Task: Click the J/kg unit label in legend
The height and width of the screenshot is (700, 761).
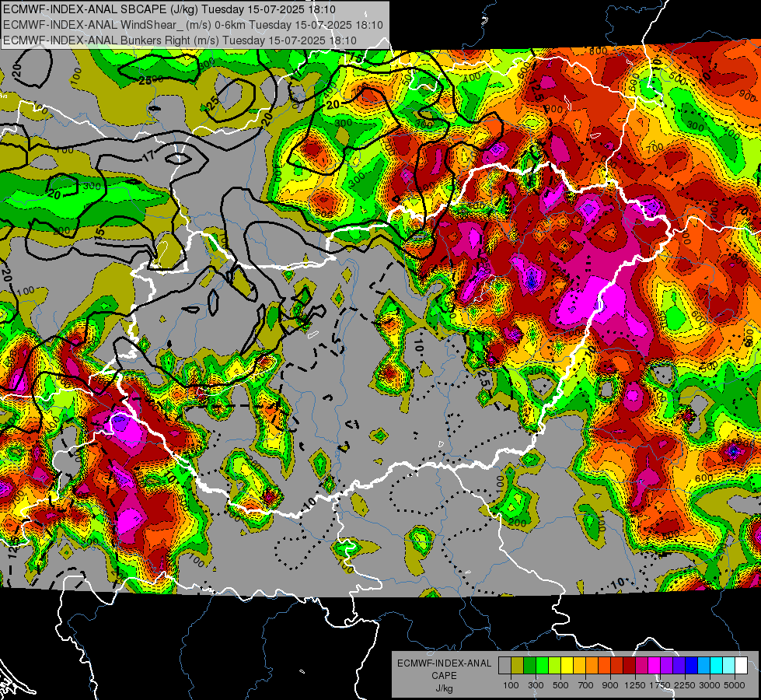Action: click(444, 689)
